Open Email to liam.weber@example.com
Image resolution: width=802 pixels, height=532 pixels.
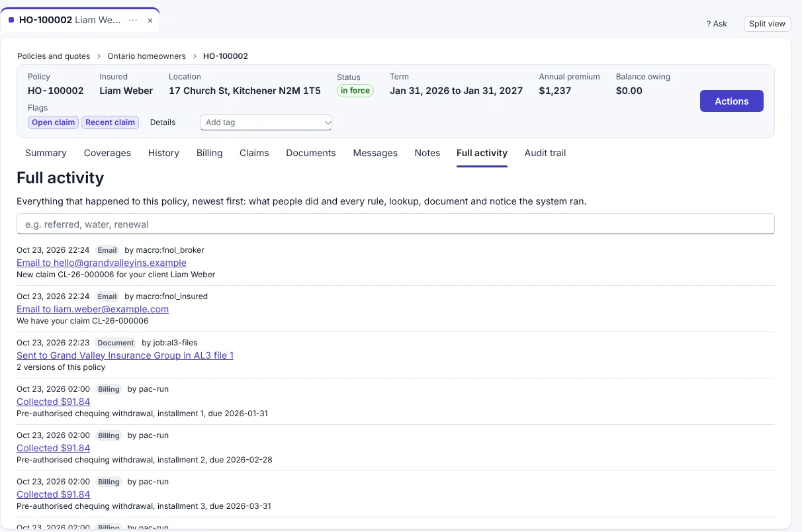pos(93,309)
